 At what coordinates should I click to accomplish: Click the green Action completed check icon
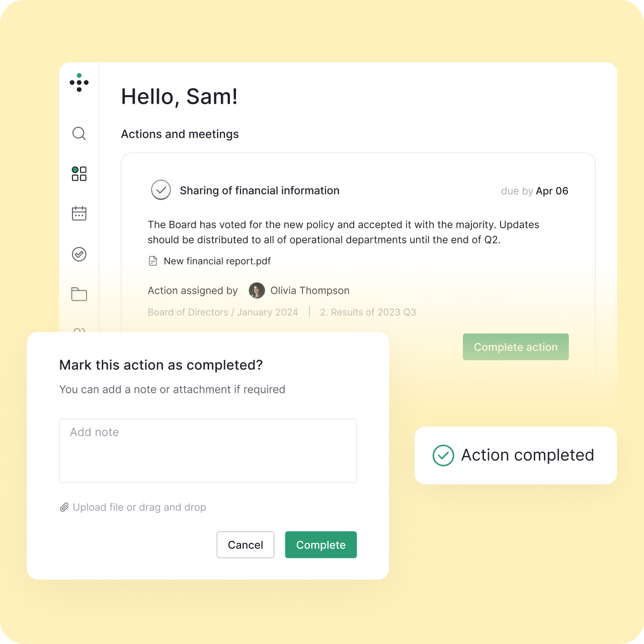(443, 455)
